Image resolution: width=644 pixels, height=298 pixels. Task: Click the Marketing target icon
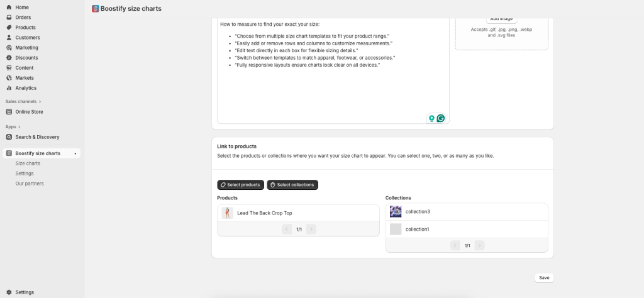tap(9, 48)
